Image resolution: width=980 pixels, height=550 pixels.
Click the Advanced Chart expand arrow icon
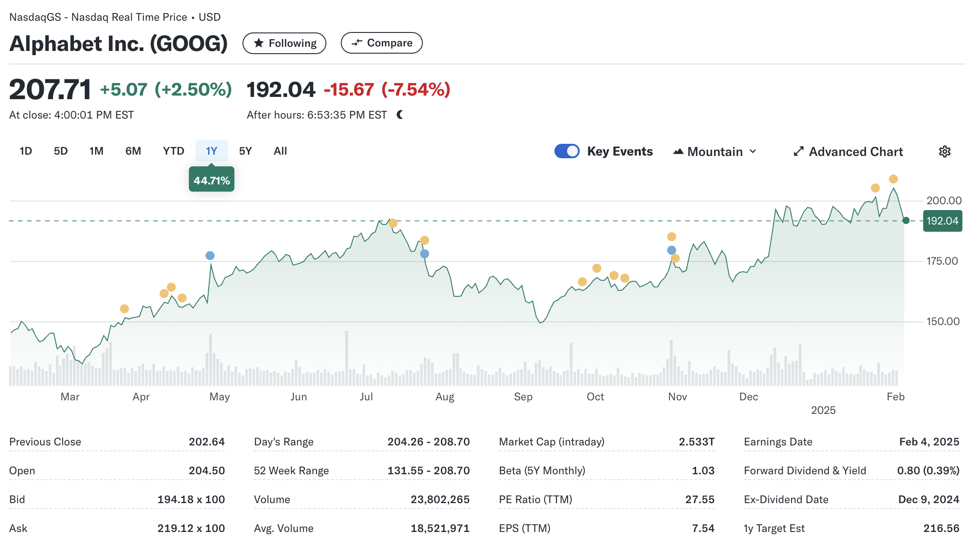click(798, 151)
